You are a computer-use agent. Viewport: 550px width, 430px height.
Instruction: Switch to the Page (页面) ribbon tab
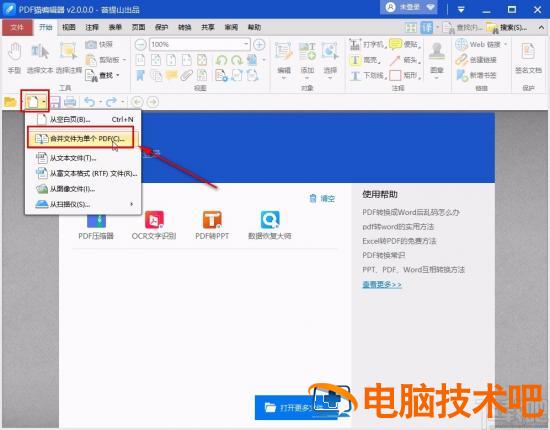[x=138, y=27]
